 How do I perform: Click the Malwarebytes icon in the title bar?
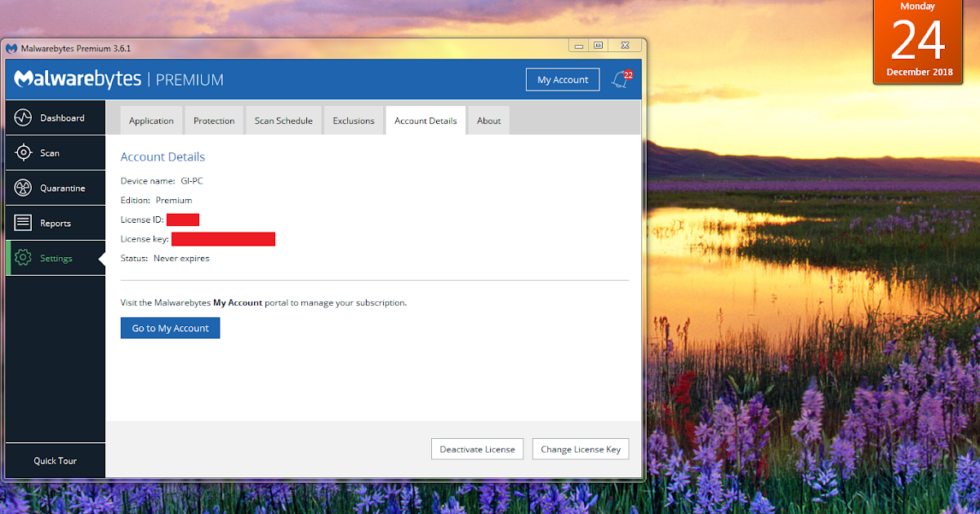point(11,48)
